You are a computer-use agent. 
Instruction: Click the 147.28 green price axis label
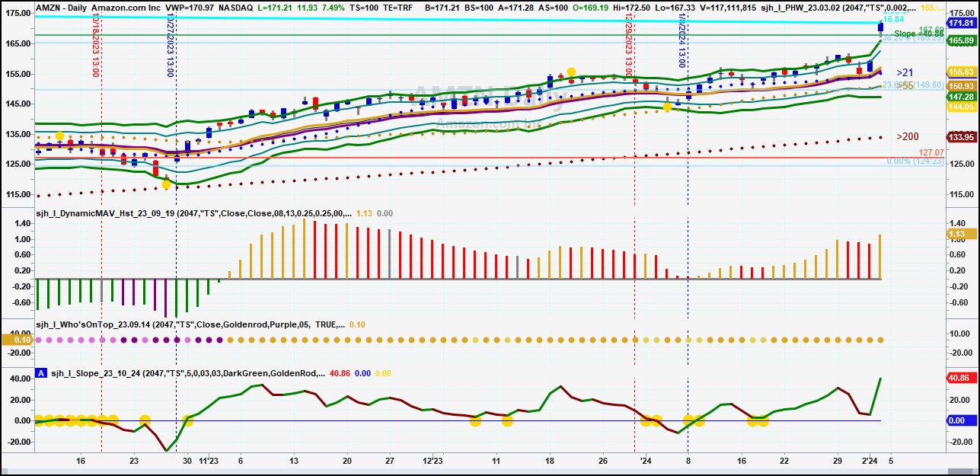(962, 97)
